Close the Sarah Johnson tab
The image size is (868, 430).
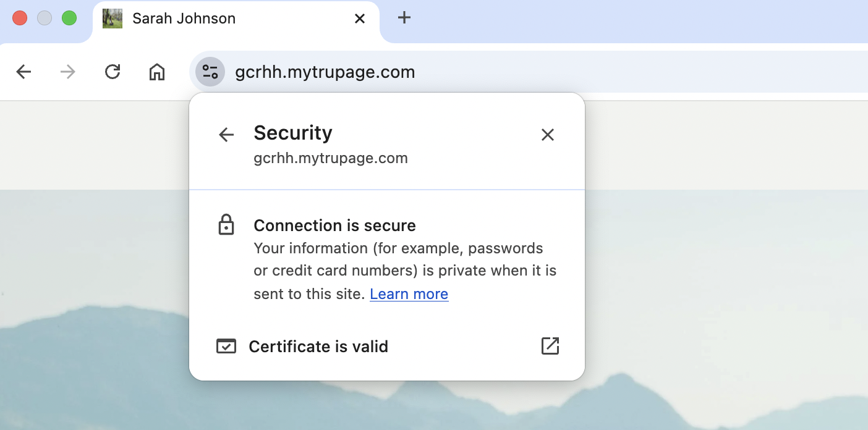[x=360, y=19]
